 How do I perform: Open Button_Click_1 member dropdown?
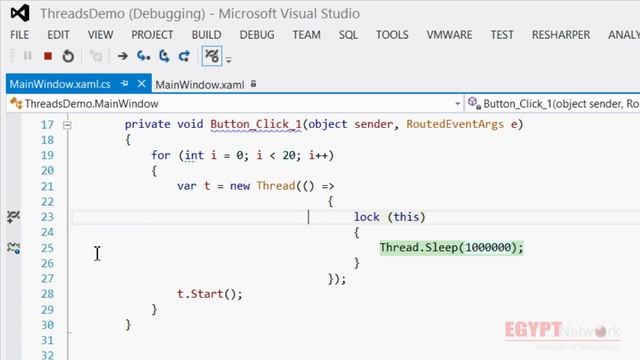[553, 104]
